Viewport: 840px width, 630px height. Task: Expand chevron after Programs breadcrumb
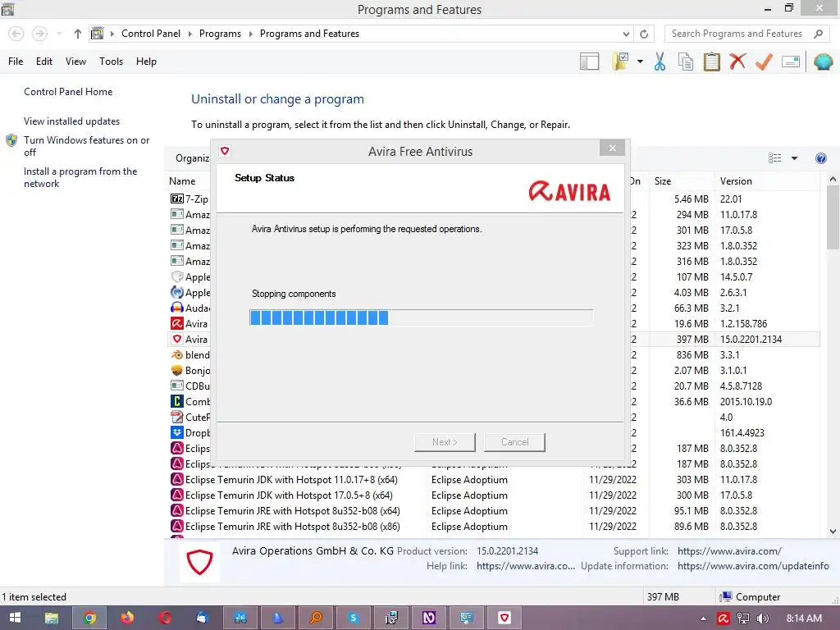pos(250,34)
